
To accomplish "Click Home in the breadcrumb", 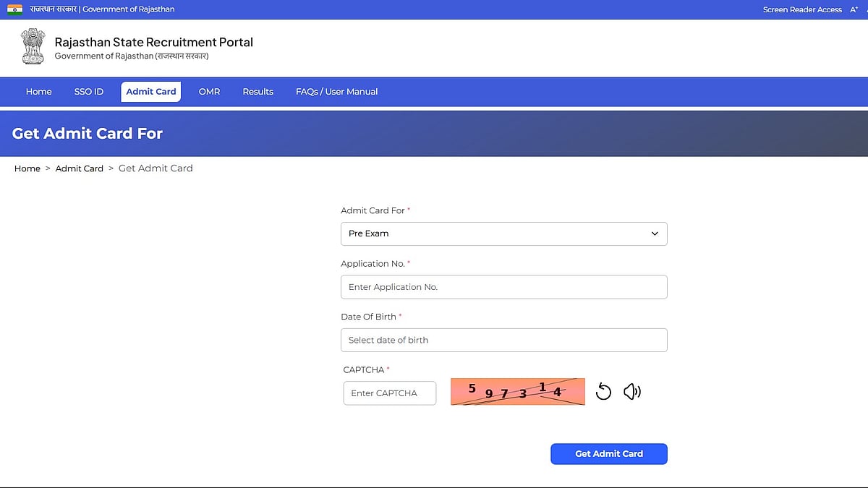I will point(27,168).
